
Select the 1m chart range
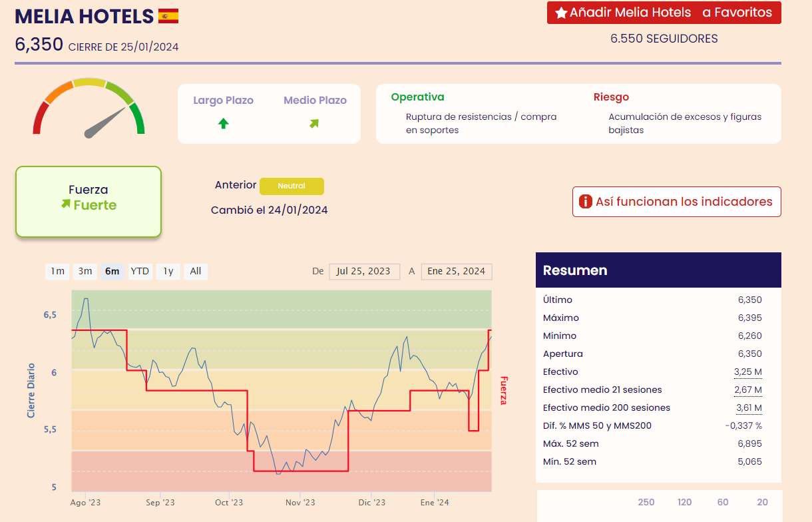(57, 271)
